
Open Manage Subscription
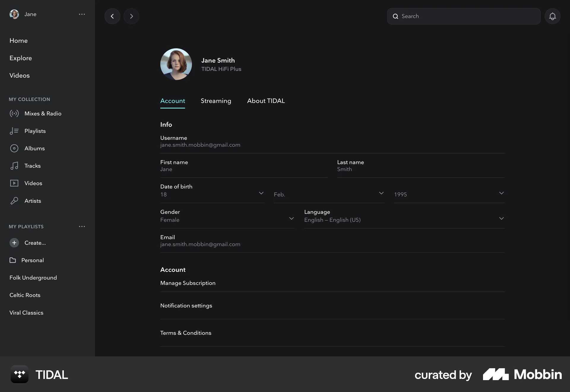188,283
